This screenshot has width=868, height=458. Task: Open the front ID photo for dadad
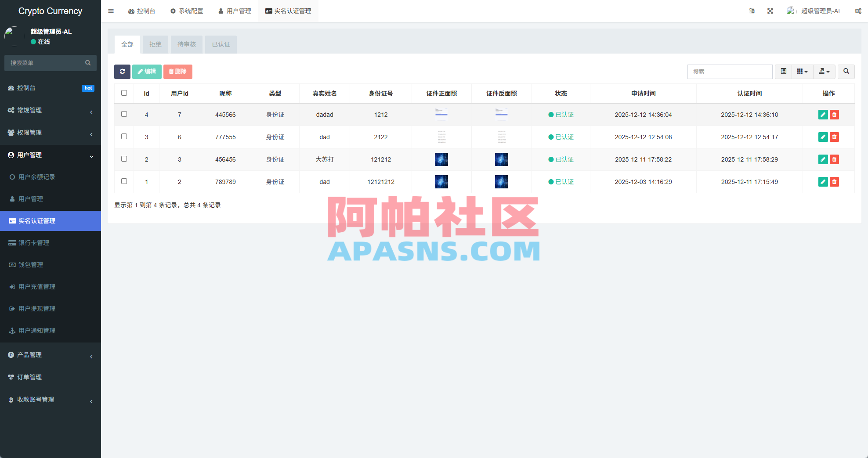[441, 115]
